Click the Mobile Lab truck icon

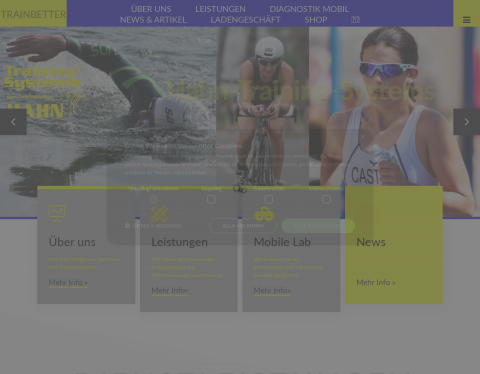[264, 214]
